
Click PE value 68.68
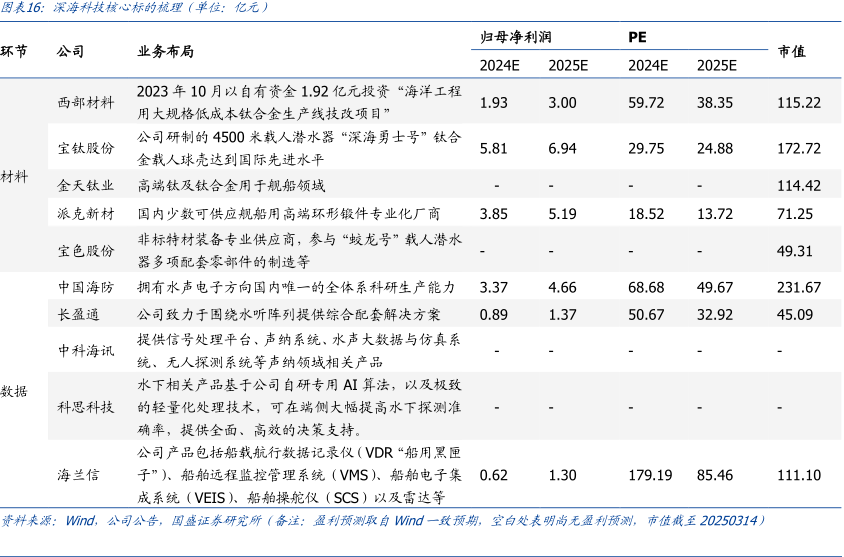[646, 287]
